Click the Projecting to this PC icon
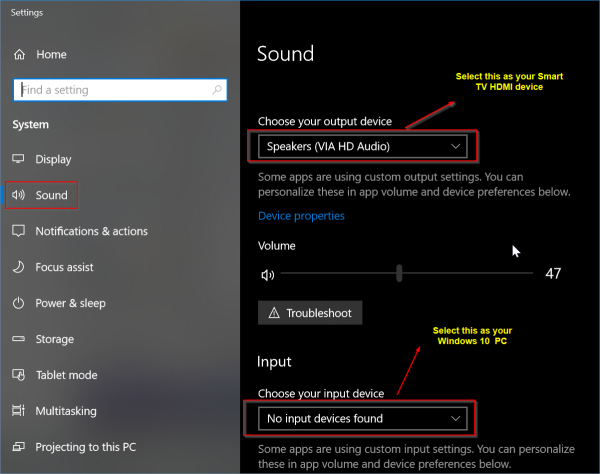The height and width of the screenshot is (474, 600). 18,446
